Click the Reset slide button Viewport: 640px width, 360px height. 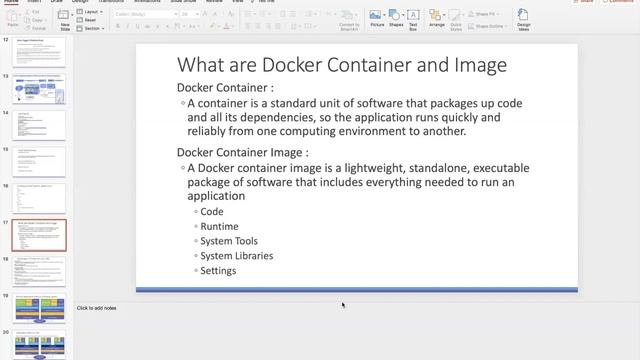click(87, 20)
